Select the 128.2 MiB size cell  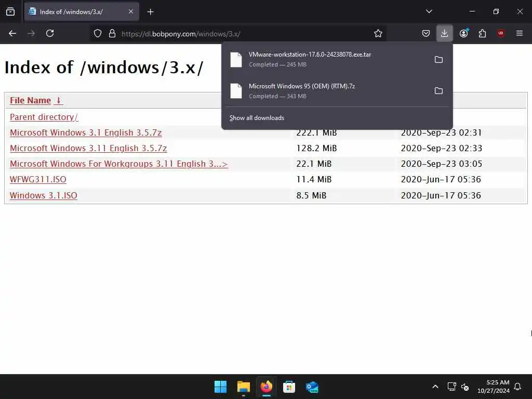[316, 148]
